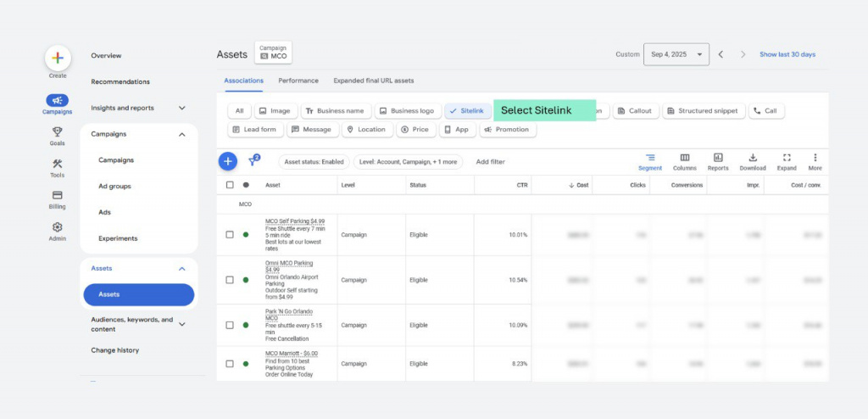Check the select-all header checkbox

click(230, 185)
